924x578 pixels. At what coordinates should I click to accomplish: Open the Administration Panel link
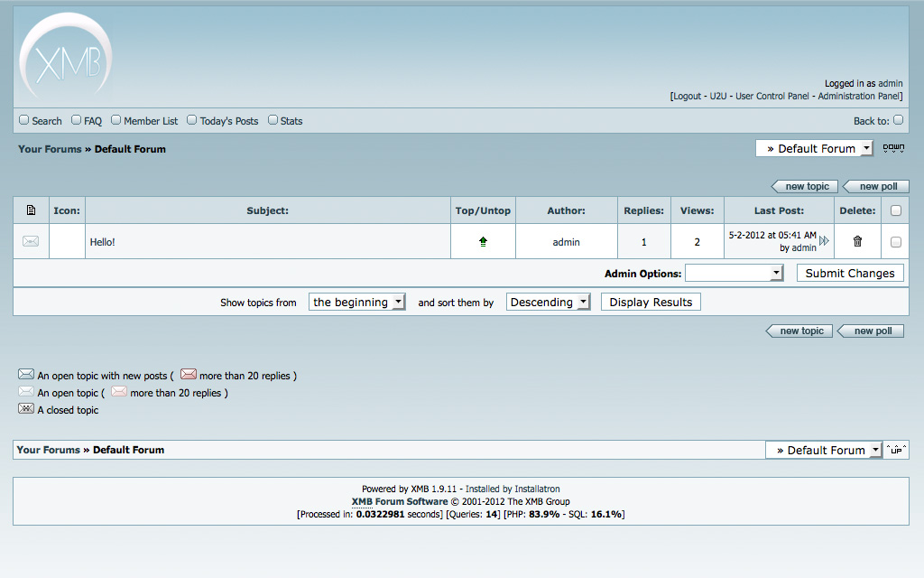pyautogui.click(x=859, y=96)
